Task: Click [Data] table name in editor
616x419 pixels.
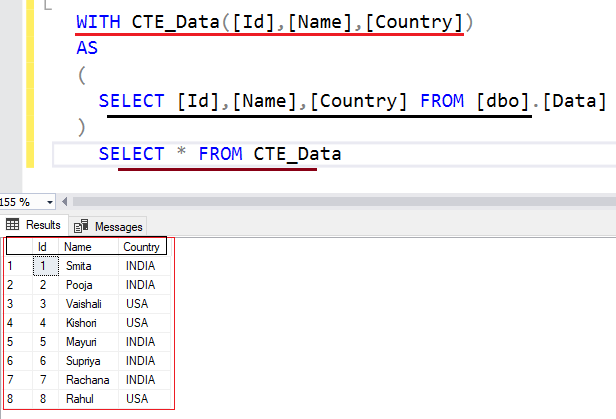Action: 575,101
